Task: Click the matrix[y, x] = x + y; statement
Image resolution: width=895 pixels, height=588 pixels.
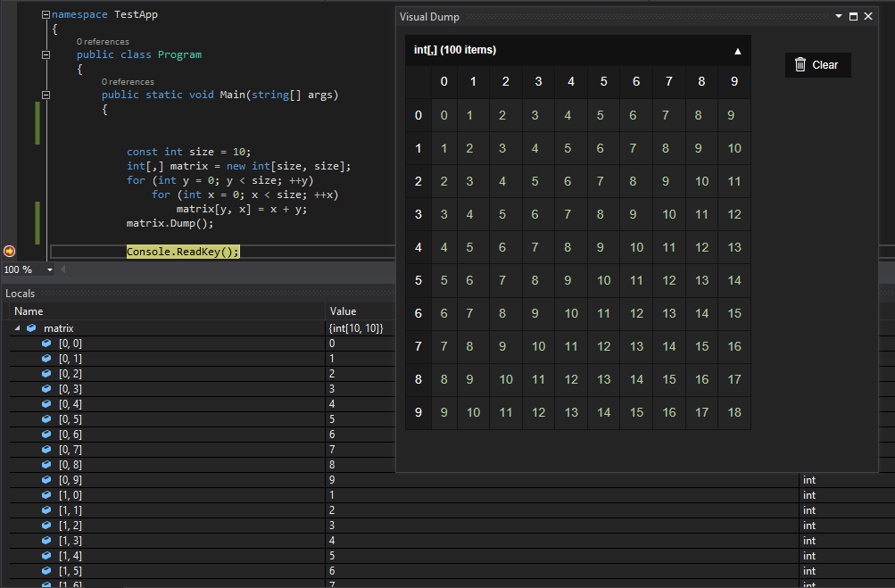Action: pyautogui.click(x=242, y=209)
